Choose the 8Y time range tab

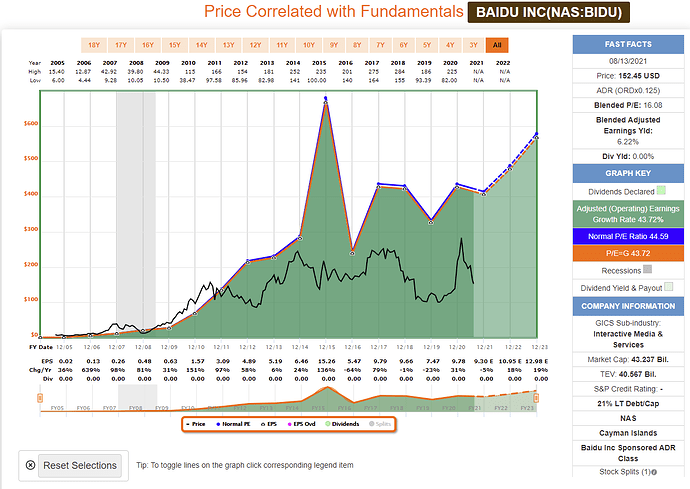pyautogui.click(x=357, y=45)
